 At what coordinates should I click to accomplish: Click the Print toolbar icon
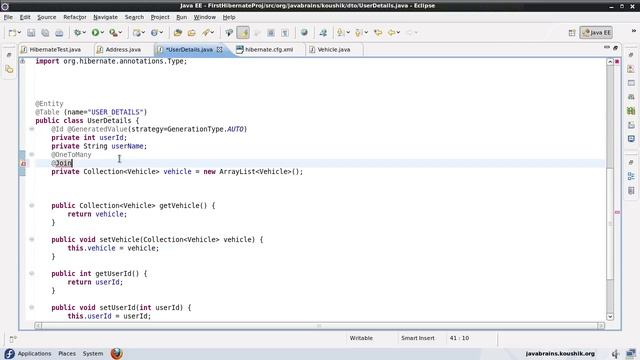pyautogui.click(x=59, y=33)
